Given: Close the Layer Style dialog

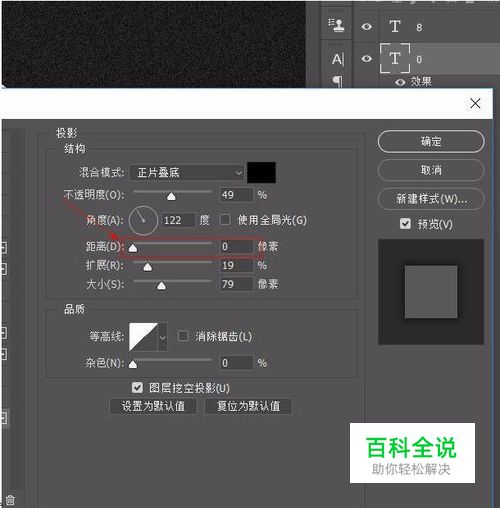Looking at the screenshot, I should pyautogui.click(x=475, y=103).
